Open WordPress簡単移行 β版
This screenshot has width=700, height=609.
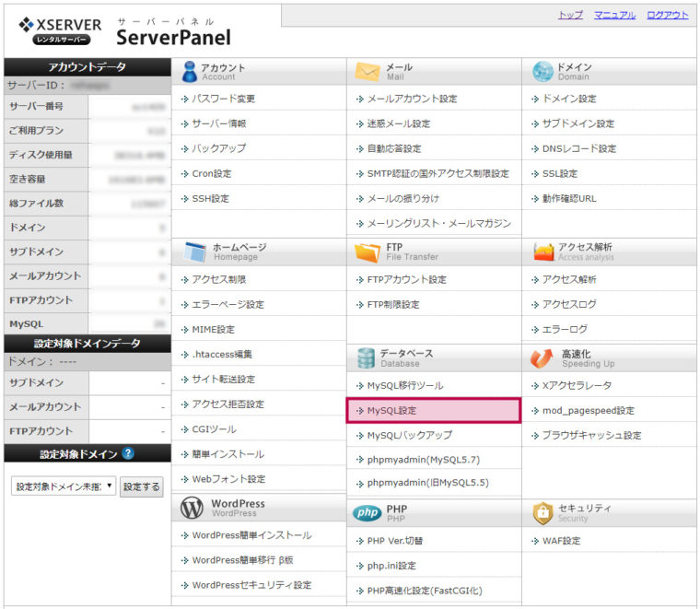pos(242,560)
